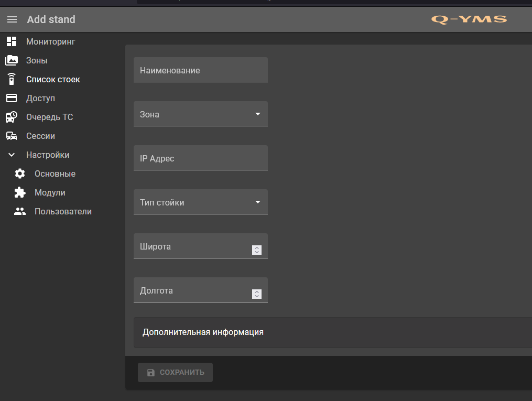Focus the Широта number field

pyautogui.click(x=201, y=246)
